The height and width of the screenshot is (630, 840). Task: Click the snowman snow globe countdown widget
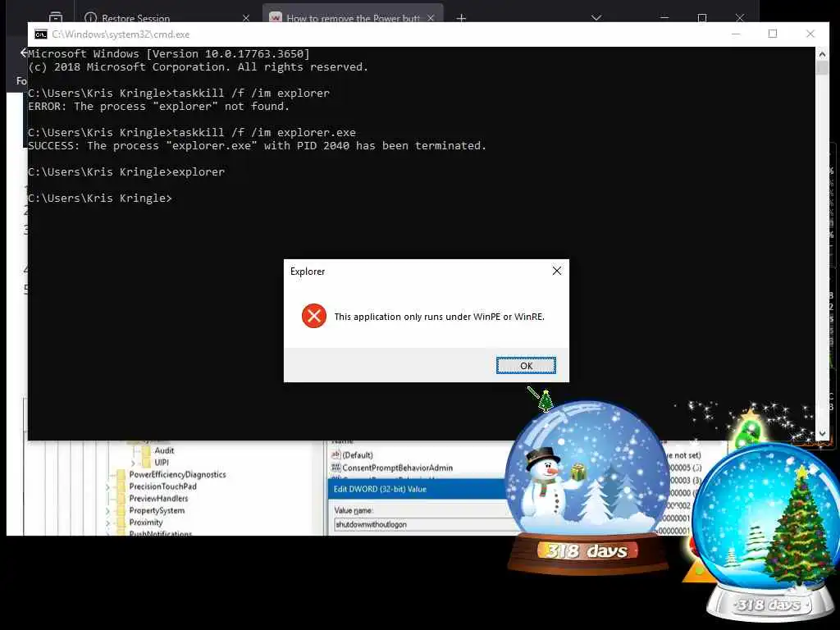(x=587, y=487)
